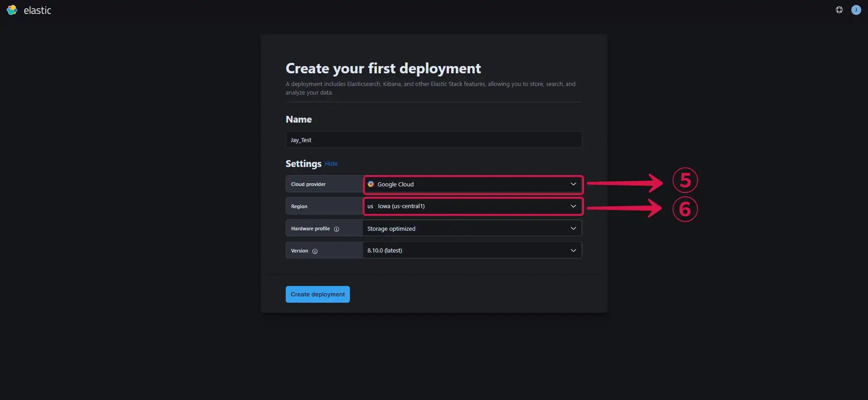Open the user avatar menu
Screen dimensions: 868x400
[856, 10]
